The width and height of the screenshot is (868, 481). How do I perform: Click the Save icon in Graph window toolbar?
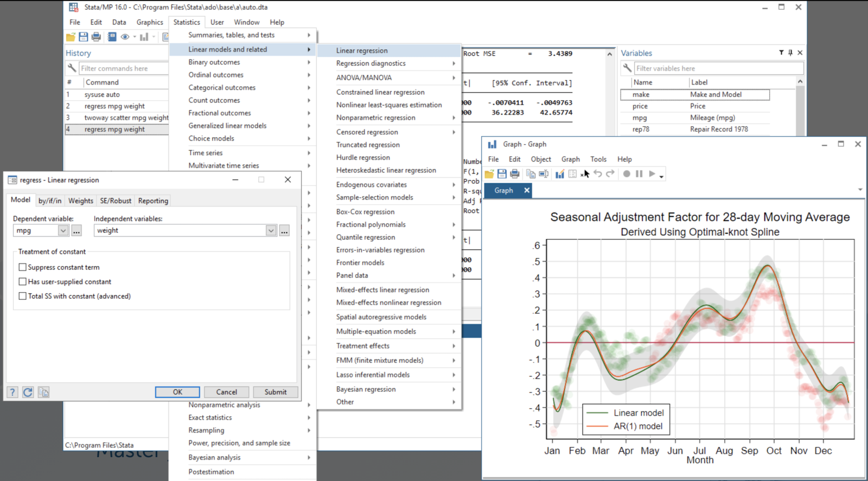pyautogui.click(x=502, y=174)
